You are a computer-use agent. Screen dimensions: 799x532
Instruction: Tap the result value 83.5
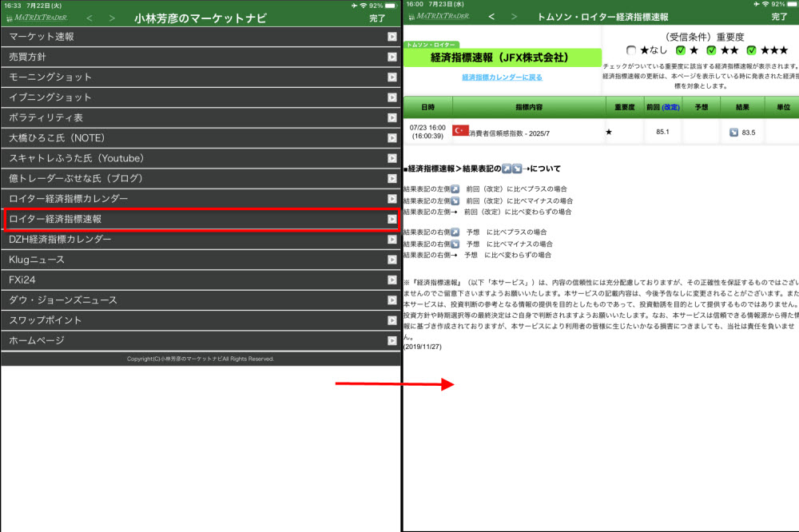[749, 133]
